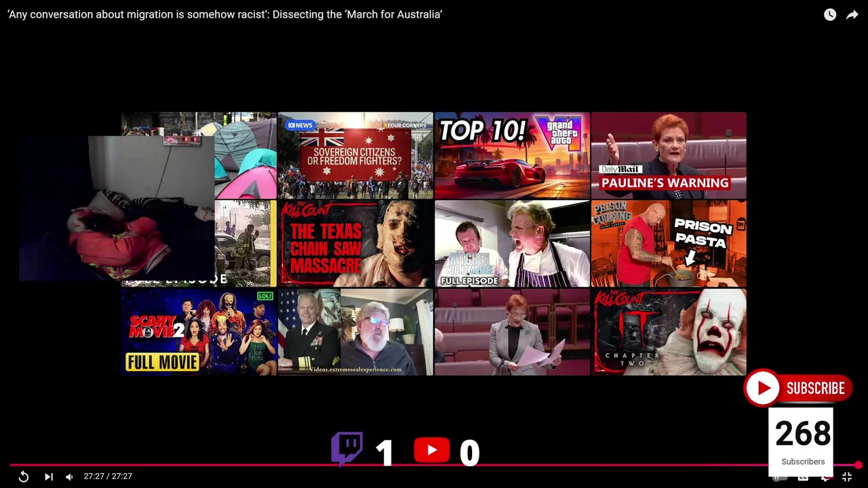868x488 pixels.
Task: Open 'Sovereign Citizens or Freedom Fighters?' video
Action: pos(355,155)
